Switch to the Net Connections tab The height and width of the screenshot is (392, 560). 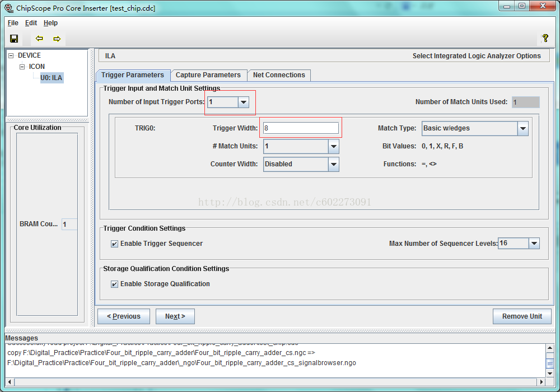279,75
